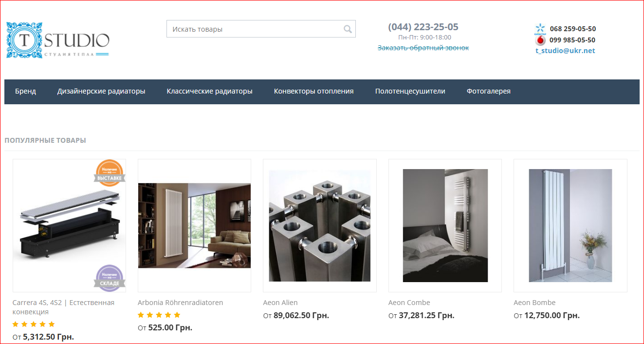Click the orange 'Выставке' badge on Carrera
The width and height of the screenshot is (644, 344).
pos(110,173)
